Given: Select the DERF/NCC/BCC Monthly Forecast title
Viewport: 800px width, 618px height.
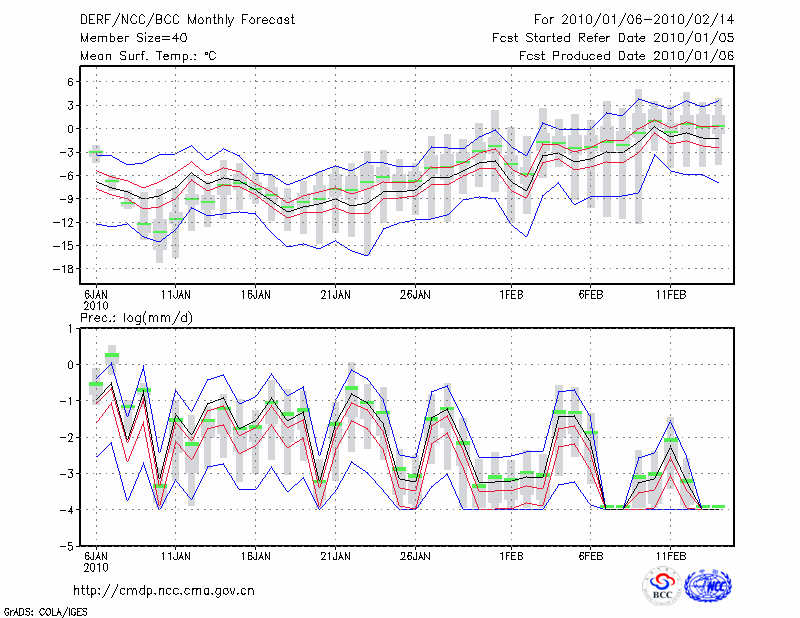Looking at the screenshot, I should click(x=190, y=19).
